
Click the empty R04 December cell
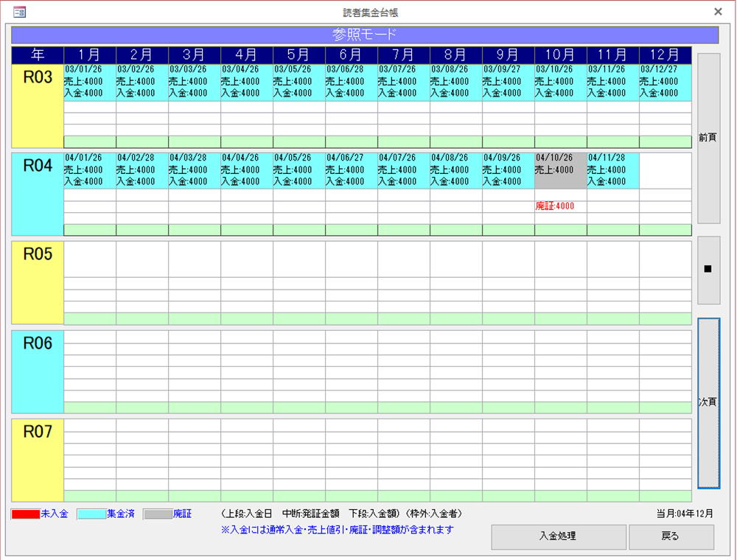pyautogui.click(x=665, y=170)
